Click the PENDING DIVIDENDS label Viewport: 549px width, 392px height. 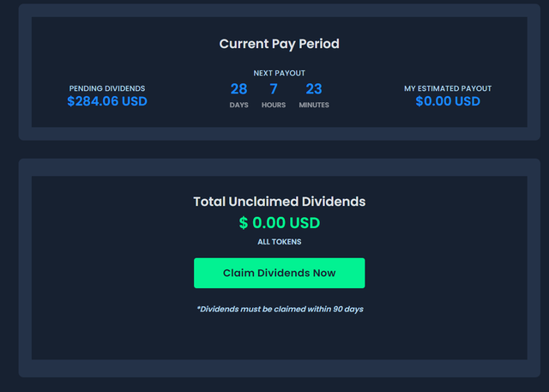pyautogui.click(x=107, y=88)
